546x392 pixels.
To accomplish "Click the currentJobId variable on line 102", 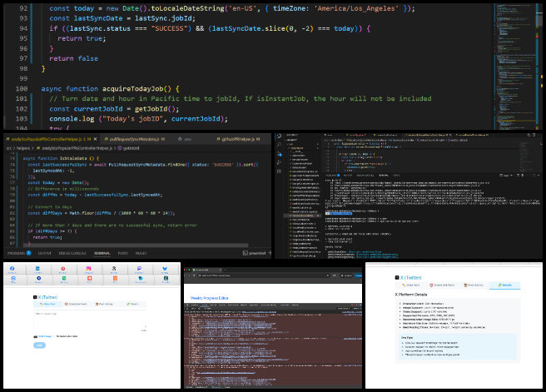I will (98, 109).
